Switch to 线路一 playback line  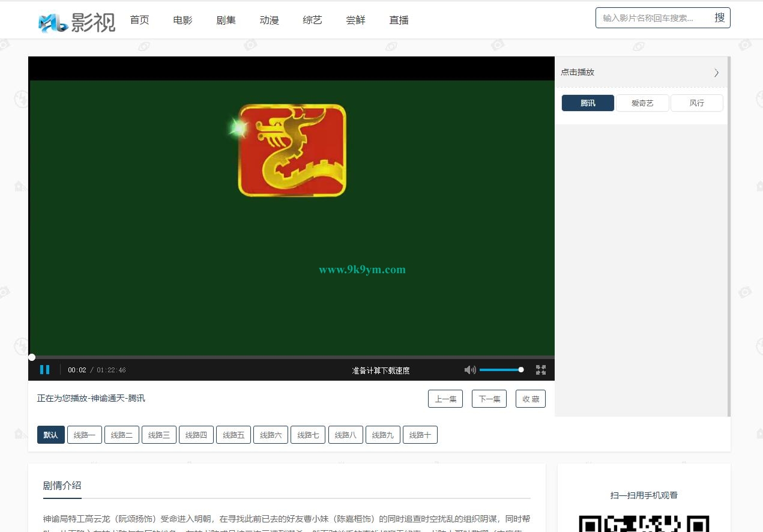pos(85,435)
